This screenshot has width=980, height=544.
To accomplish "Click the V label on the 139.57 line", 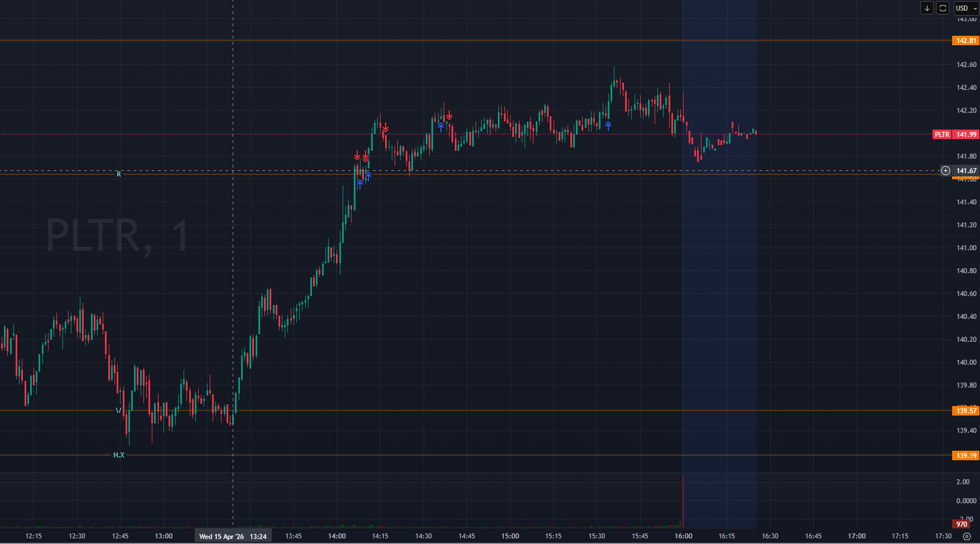I will point(118,411).
